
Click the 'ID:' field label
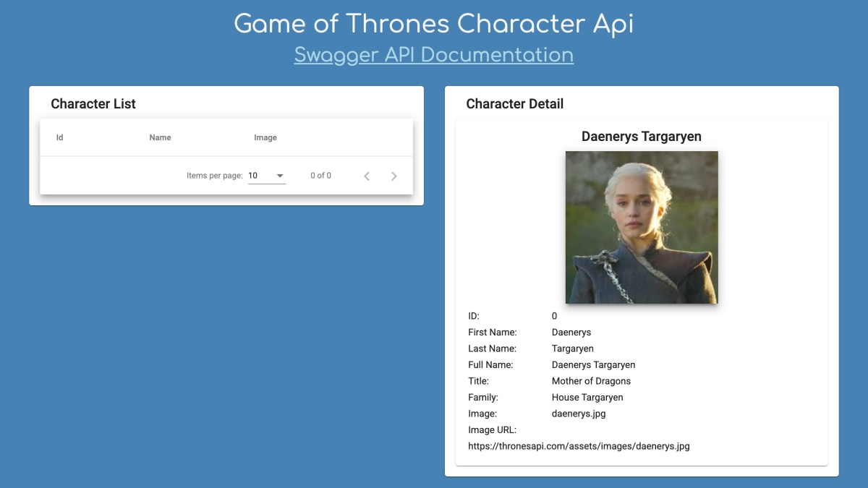pos(474,316)
